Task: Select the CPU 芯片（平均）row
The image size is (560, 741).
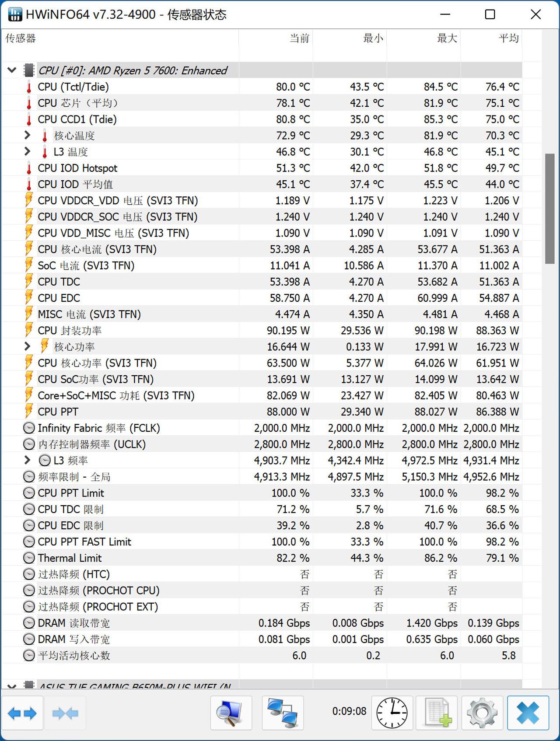Action: (262, 103)
